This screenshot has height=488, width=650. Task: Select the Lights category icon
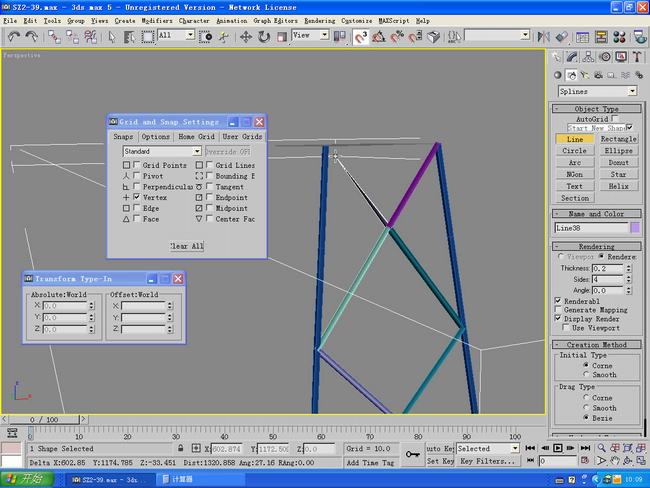tap(585, 75)
